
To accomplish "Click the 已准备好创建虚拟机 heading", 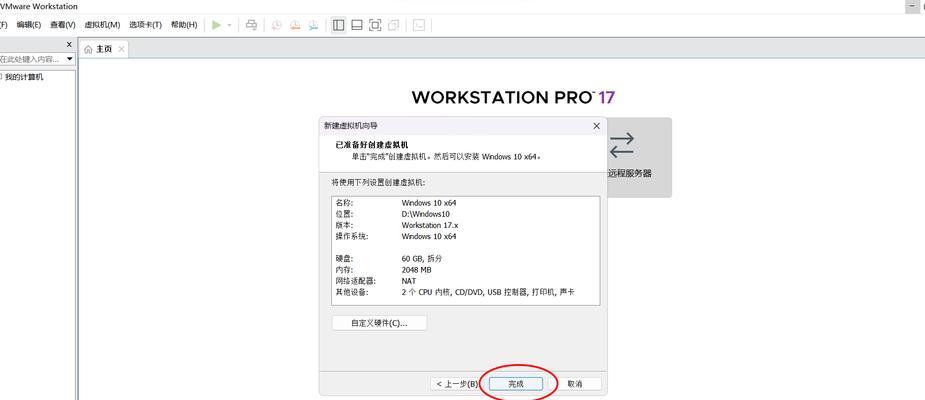I will coord(372,145).
